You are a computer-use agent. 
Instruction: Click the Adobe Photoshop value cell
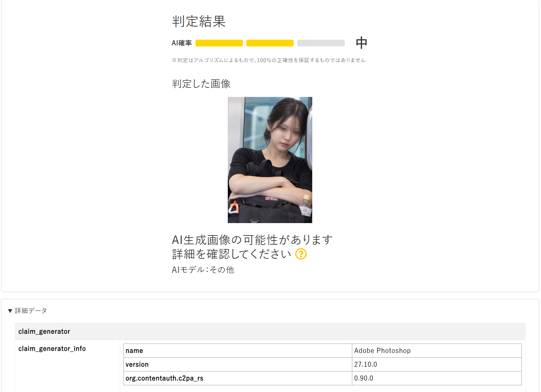click(437, 351)
